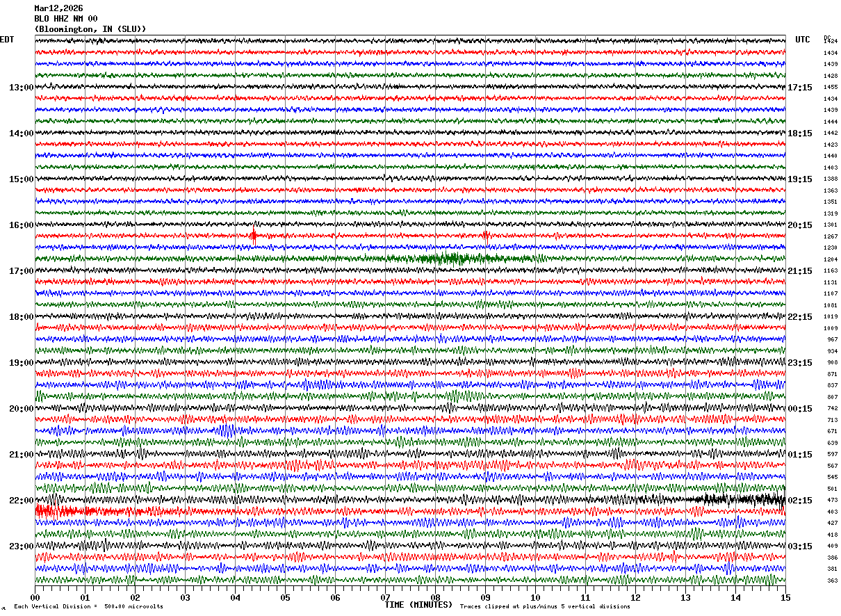Click the 17:15 UTC time label
The height and width of the screenshot is (616, 841).
click(x=800, y=88)
